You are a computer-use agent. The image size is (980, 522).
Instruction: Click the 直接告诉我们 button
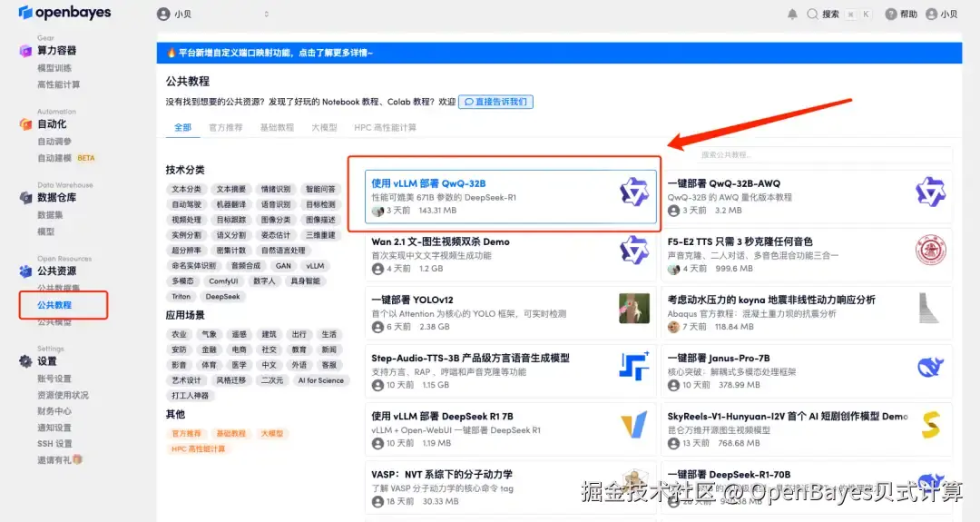click(x=495, y=102)
